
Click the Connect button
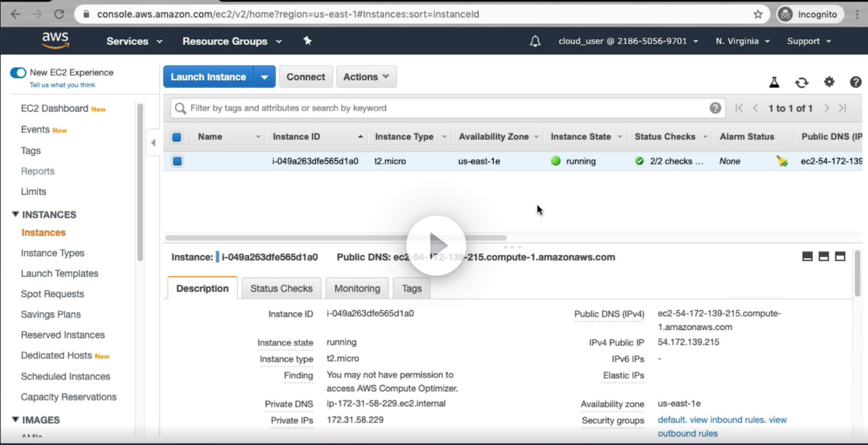pos(306,77)
